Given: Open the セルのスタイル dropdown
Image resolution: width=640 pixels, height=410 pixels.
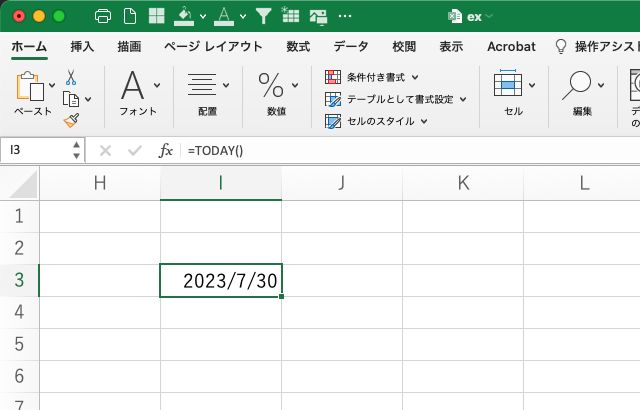Looking at the screenshot, I should pyautogui.click(x=377, y=121).
